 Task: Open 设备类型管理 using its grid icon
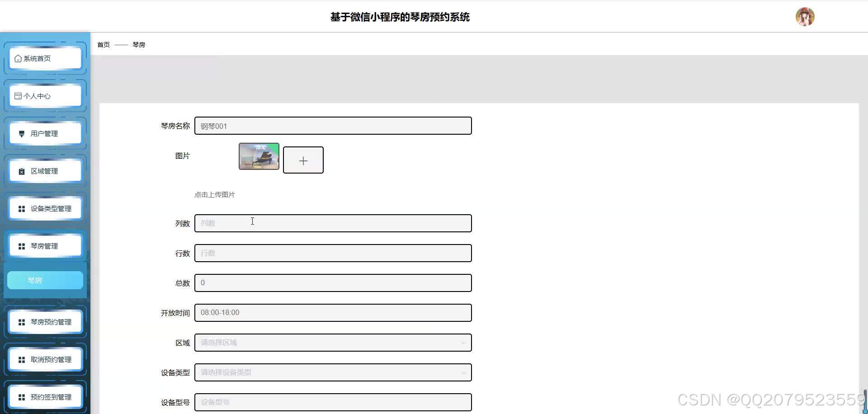tap(21, 208)
